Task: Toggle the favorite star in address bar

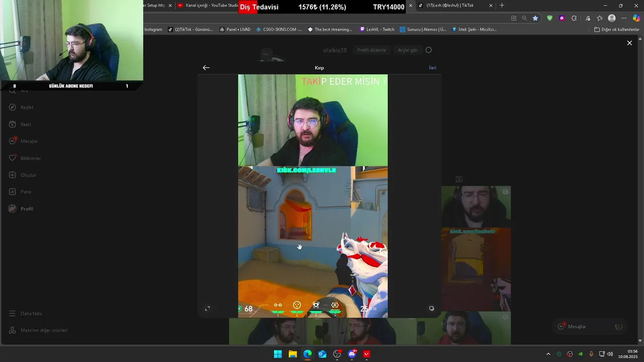Action: click(535, 18)
